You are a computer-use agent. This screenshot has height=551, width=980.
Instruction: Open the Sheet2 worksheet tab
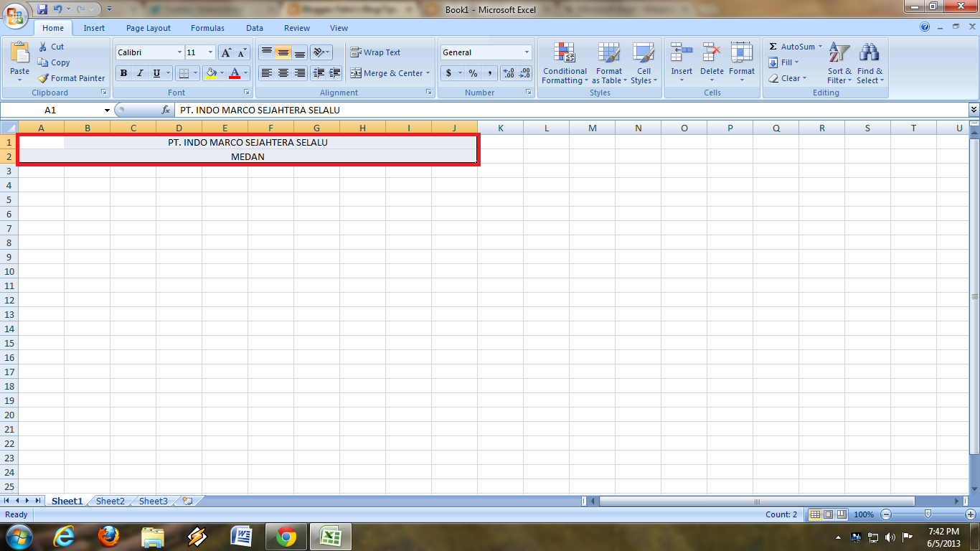(x=109, y=501)
